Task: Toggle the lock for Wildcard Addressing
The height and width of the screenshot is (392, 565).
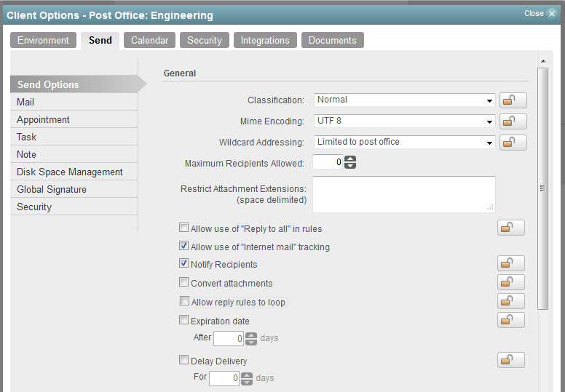Action: point(513,143)
